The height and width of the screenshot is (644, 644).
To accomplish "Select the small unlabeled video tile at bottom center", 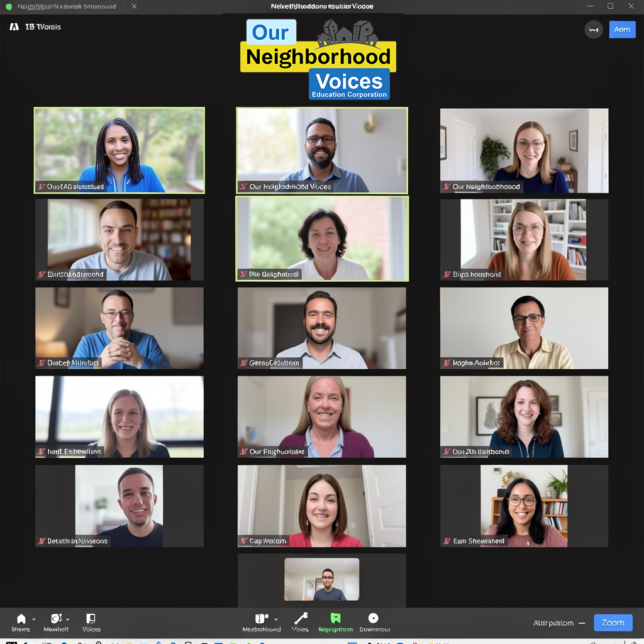I will pos(322,579).
